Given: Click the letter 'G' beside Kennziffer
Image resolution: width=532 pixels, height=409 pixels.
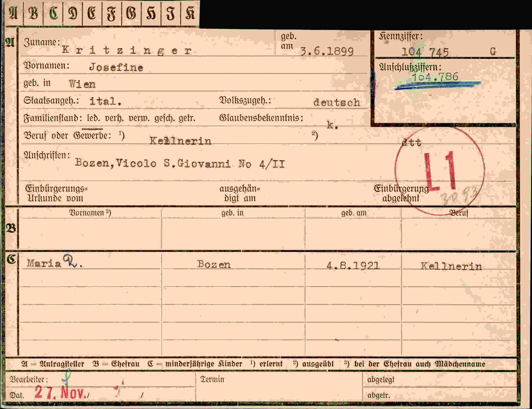Looking at the screenshot, I should (493, 51).
